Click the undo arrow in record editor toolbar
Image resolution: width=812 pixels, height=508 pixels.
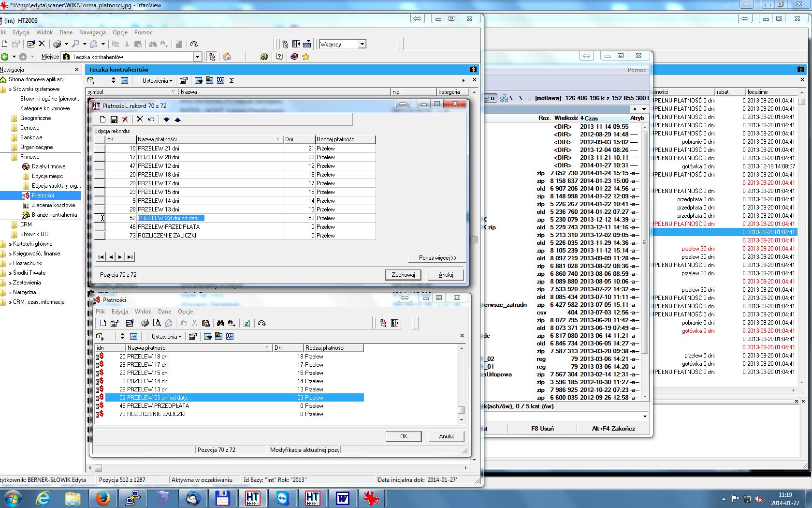pyautogui.click(x=151, y=120)
